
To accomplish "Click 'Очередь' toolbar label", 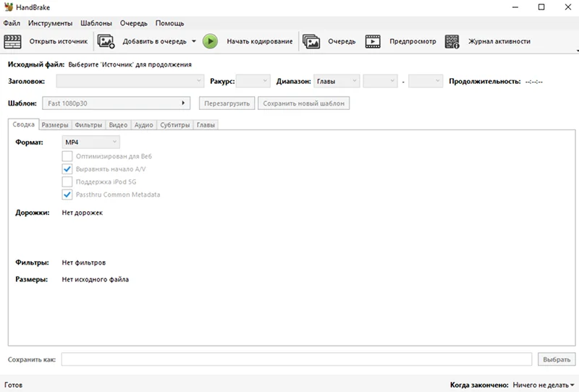I will pyautogui.click(x=342, y=41).
